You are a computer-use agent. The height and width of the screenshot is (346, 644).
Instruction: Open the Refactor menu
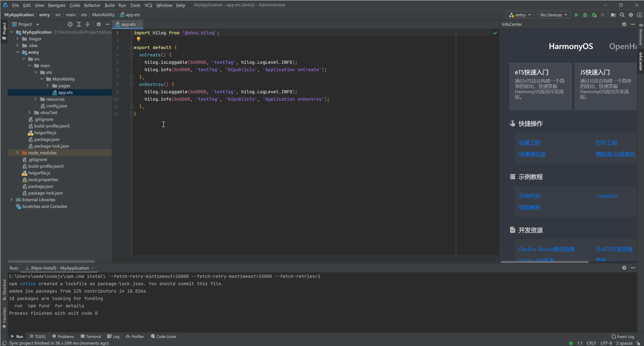tap(92, 5)
